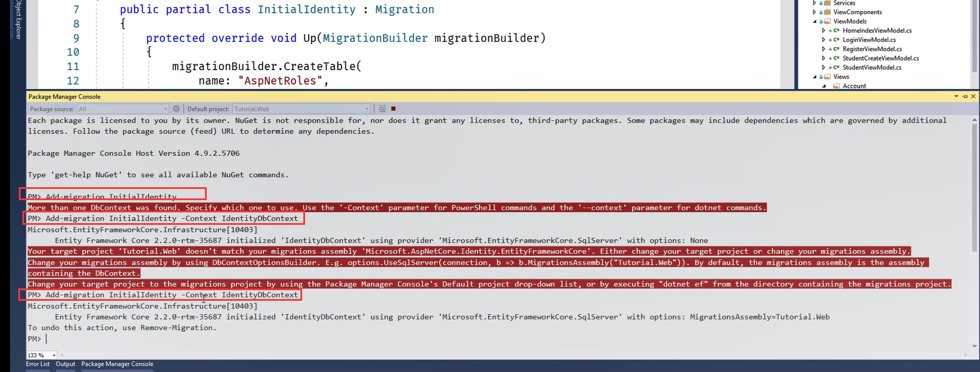Select StudentCreateViewModel.cs in the tree
The image size is (980, 372).
point(880,58)
